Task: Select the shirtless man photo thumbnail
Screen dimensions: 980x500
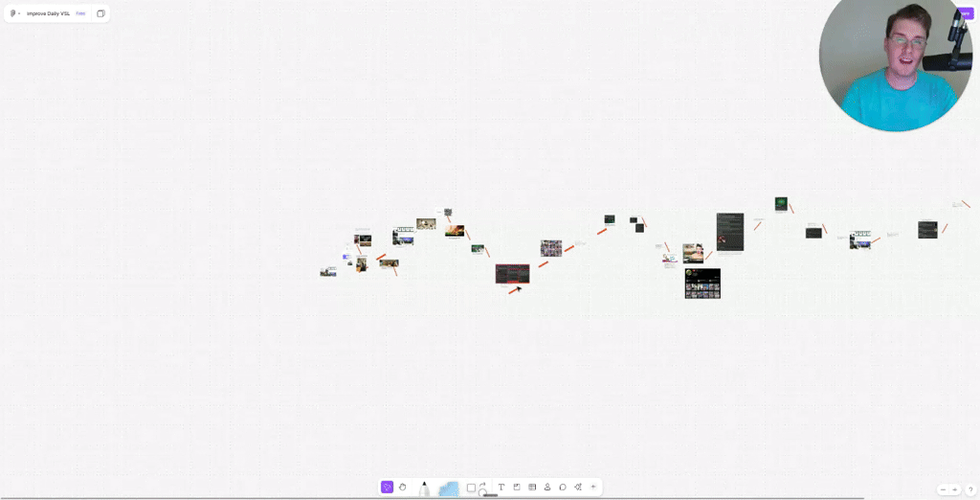Action: pyautogui.click(x=693, y=254)
